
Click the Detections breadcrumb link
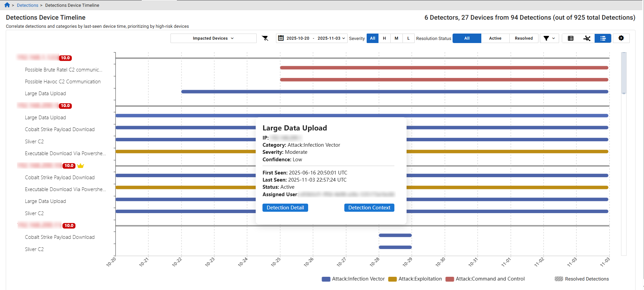tap(27, 5)
